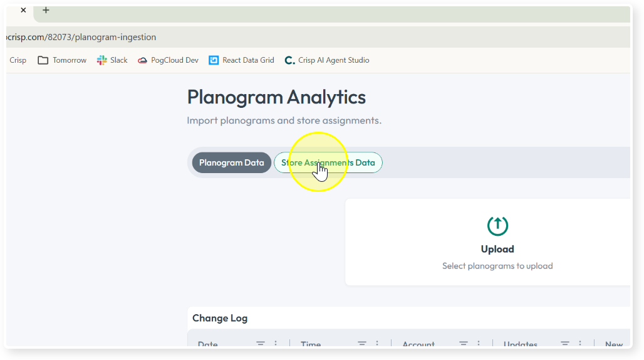Open the Time column options menu
This screenshot has height=360, width=644.
pyautogui.click(x=377, y=344)
